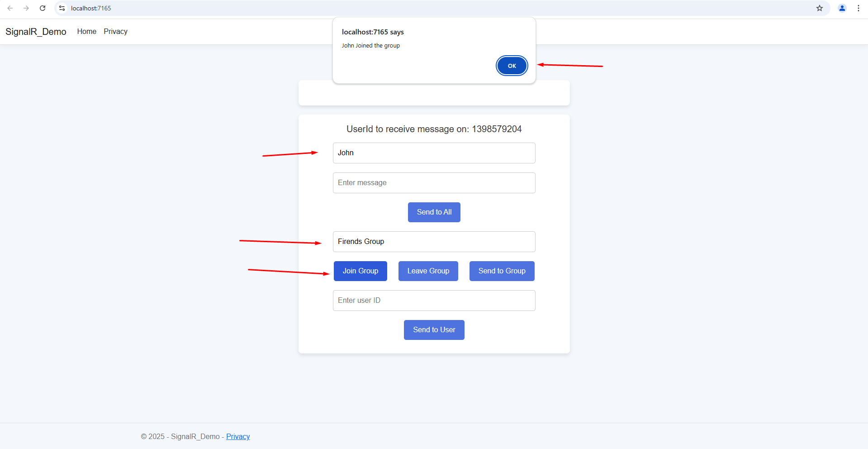Open the footer Privacy link
The width and height of the screenshot is (868, 449).
click(x=237, y=436)
